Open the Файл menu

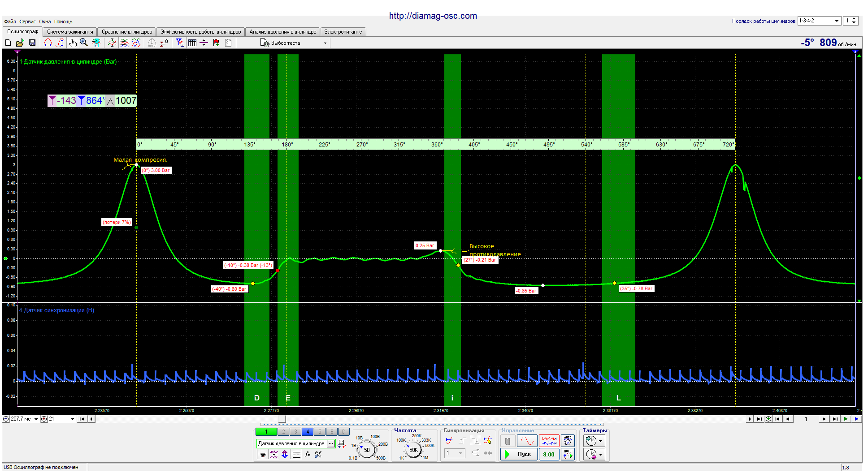pyautogui.click(x=10, y=21)
